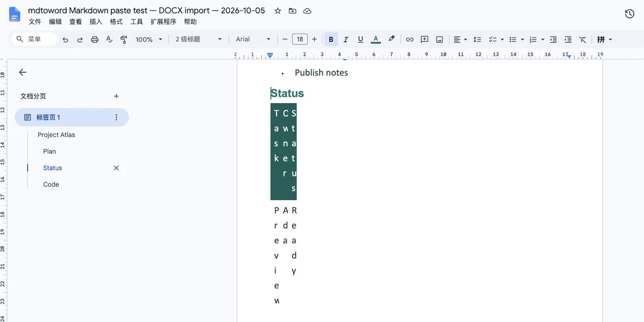
Task: Jump to Code heading in outline
Action: pyautogui.click(x=51, y=184)
